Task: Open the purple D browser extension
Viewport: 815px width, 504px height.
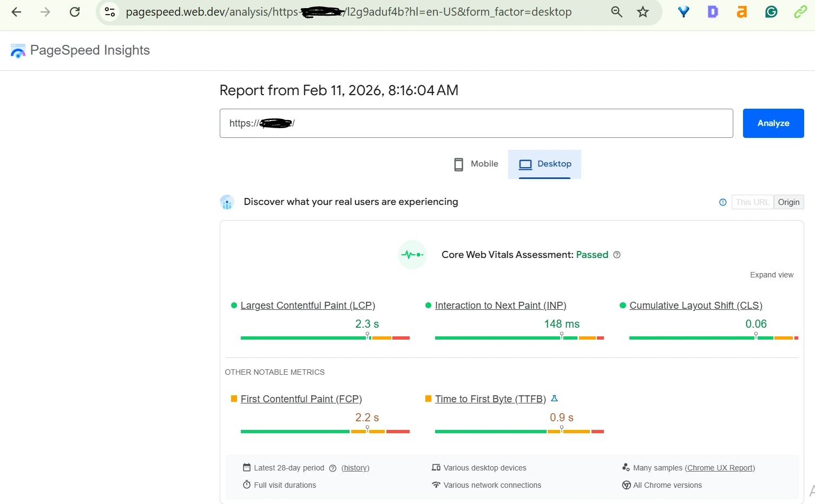Action: point(713,12)
